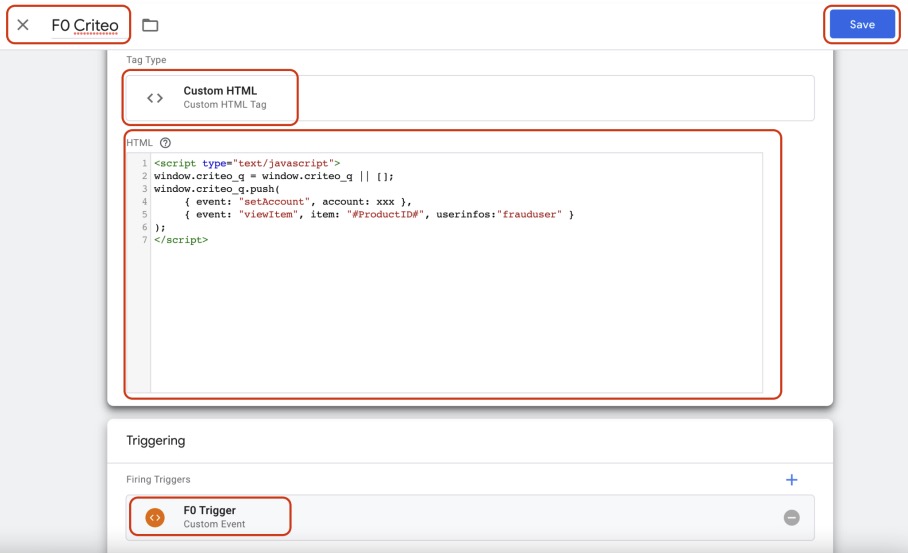This screenshot has height=553, width=908.
Task: Click the Custom Event trigger subtitle
Action: [x=214, y=524]
